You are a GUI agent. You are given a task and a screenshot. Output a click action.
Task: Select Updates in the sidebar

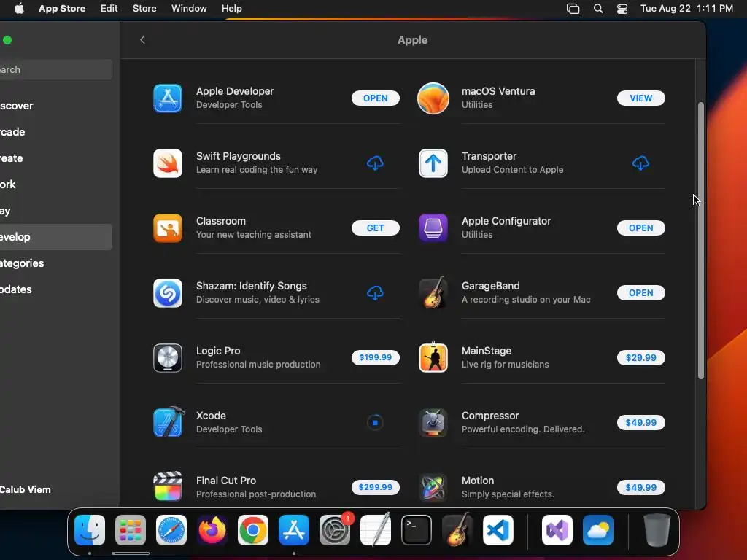click(56, 289)
